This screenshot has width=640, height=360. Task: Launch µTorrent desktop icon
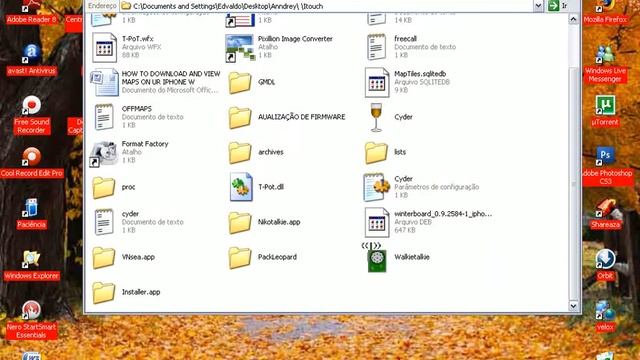(605, 106)
